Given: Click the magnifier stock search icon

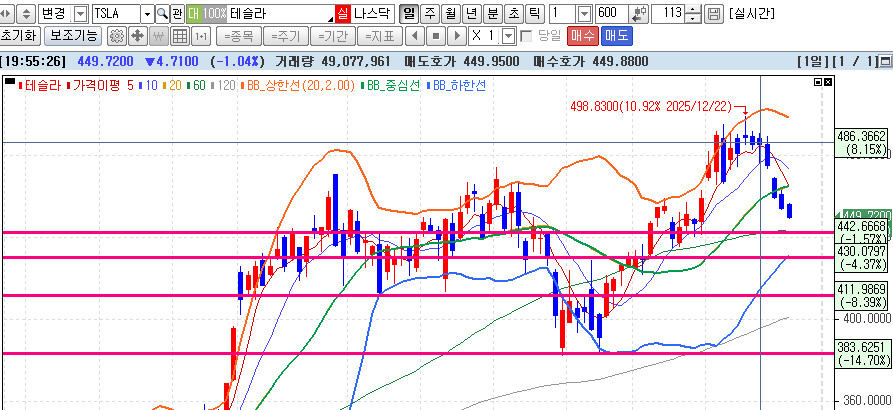Looking at the screenshot, I should pos(162,13).
